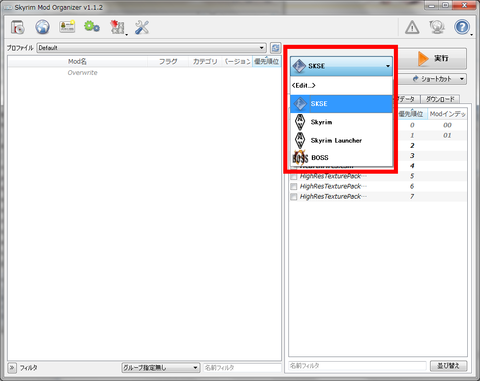Toggle checkbox of HighResTexturePack priority 7

click(294, 197)
